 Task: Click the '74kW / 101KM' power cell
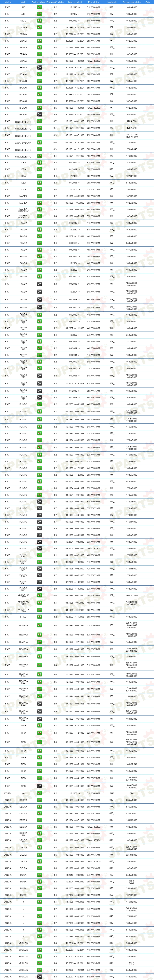click(x=94, y=549)
